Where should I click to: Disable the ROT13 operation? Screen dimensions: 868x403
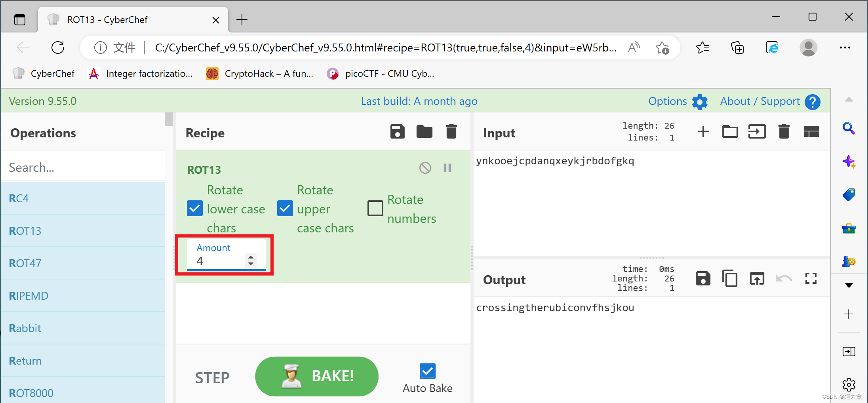(425, 168)
